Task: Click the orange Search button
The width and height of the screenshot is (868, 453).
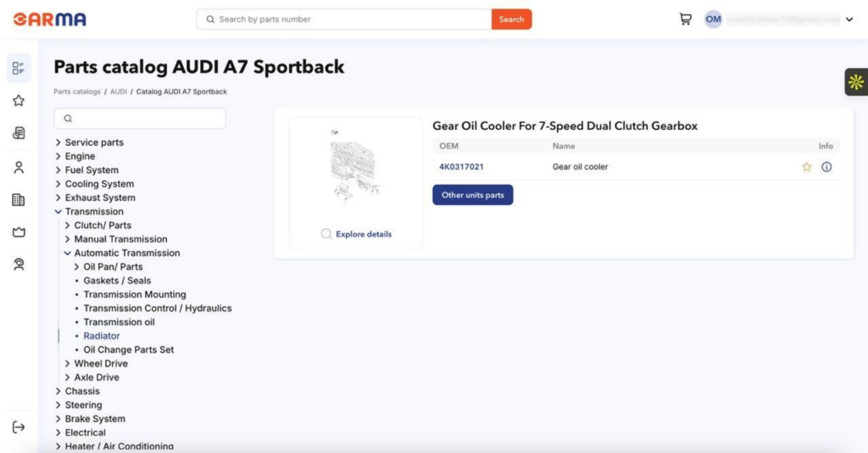Action: coord(511,20)
